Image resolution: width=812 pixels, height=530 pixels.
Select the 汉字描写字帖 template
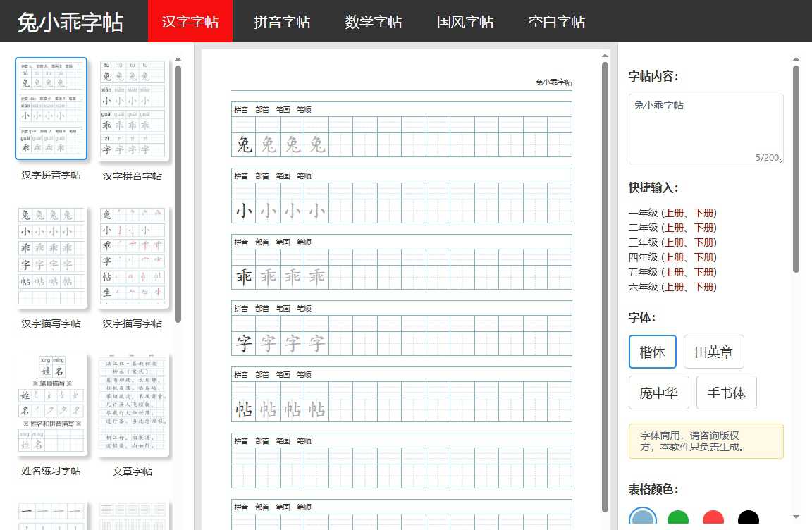(x=51, y=255)
